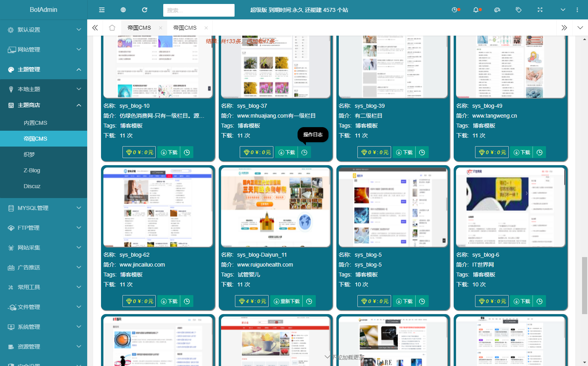The height and width of the screenshot is (366, 588).
Task: Click 4¥ price button for sys_blog-Daiyun_11
Action: (252, 301)
